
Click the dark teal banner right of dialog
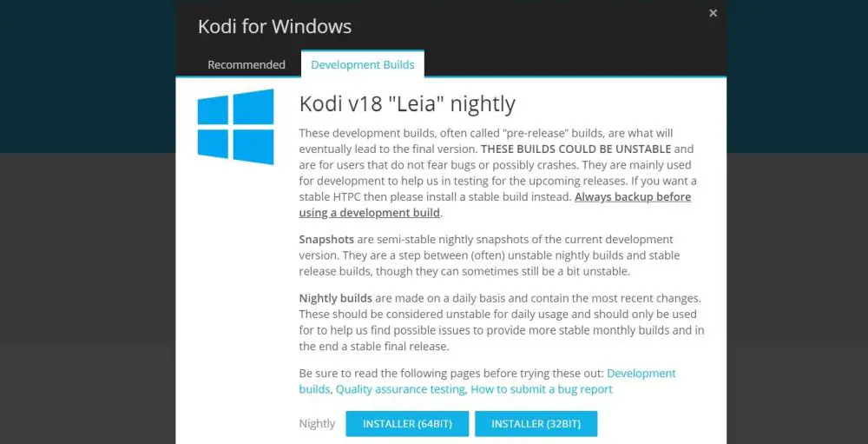point(797,78)
